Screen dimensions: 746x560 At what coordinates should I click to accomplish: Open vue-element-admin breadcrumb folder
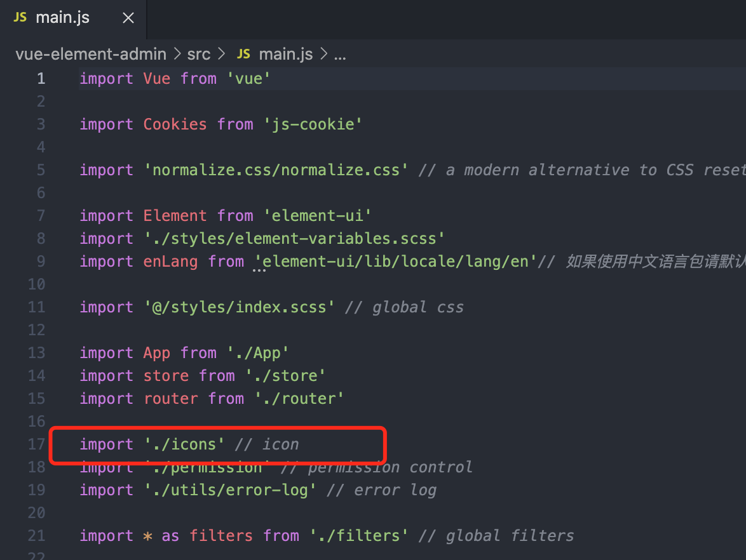point(91,54)
